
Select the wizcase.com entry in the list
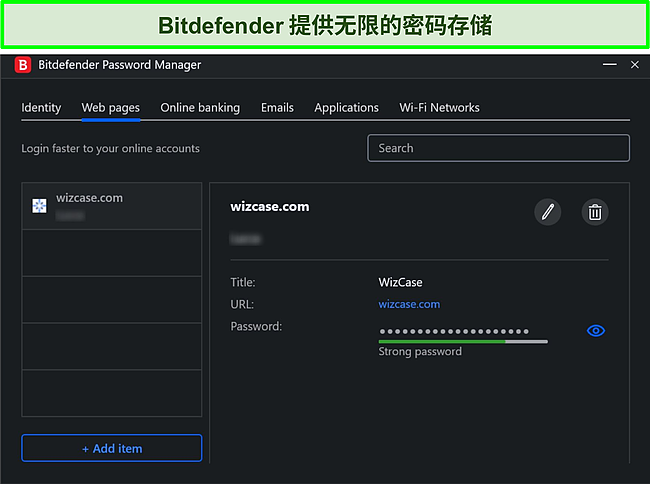click(x=112, y=206)
